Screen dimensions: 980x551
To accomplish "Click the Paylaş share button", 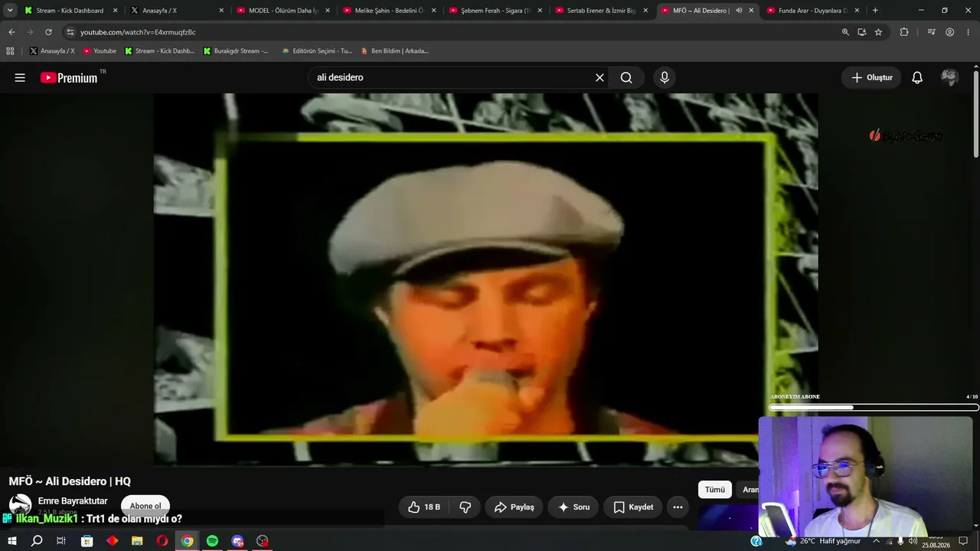I will tap(514, 507).
